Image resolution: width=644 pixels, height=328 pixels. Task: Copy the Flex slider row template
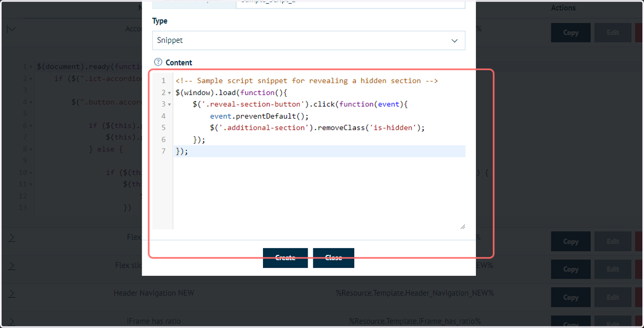(x=571, y=269)
